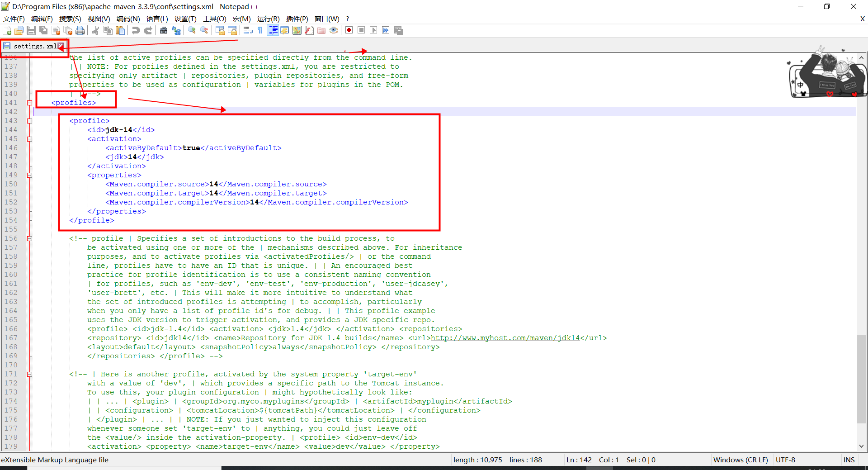Zoom out using the magnifier minus icon

(x=204, y=30)
